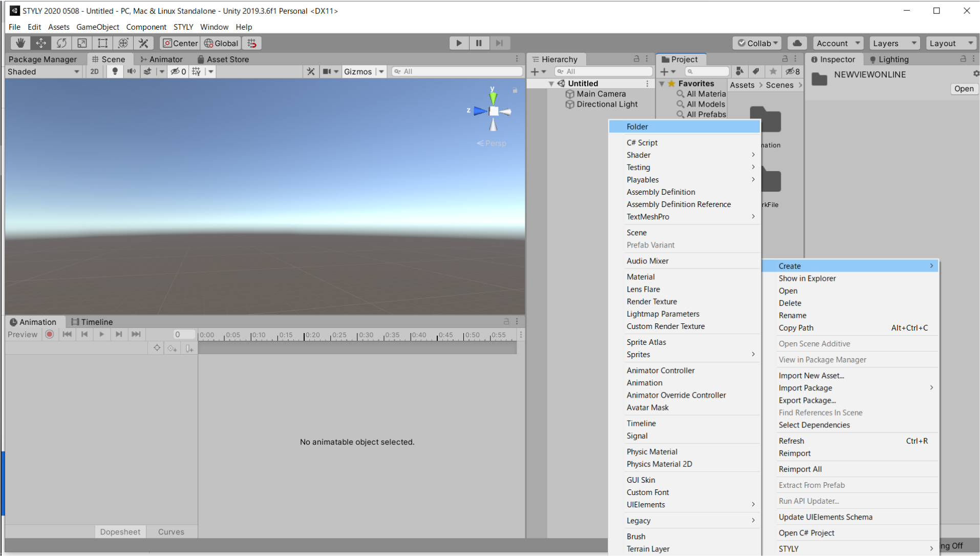Screen dimensions: 980x556
Task: Click Import New Asset menu entry
Action: pyautogui.click(x=850, y=376)
